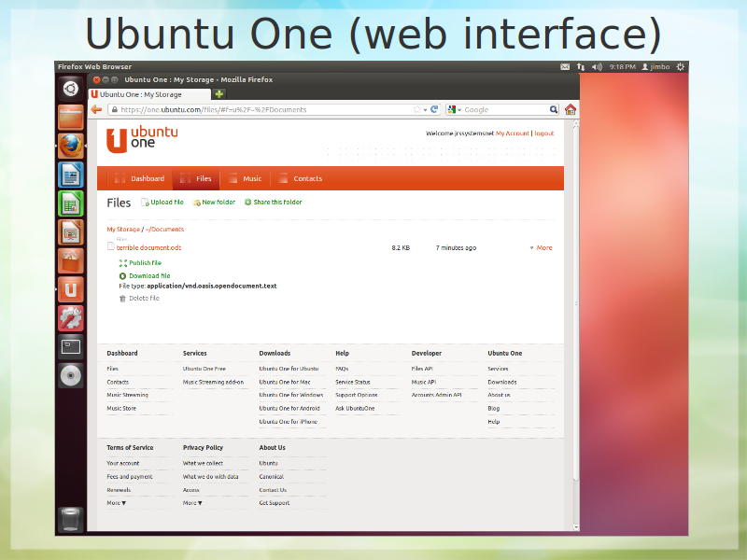Go to My Storage breadcrumb link
This screenshot has height=560, width=747.
pyautogui.click(x=123, y=229)
